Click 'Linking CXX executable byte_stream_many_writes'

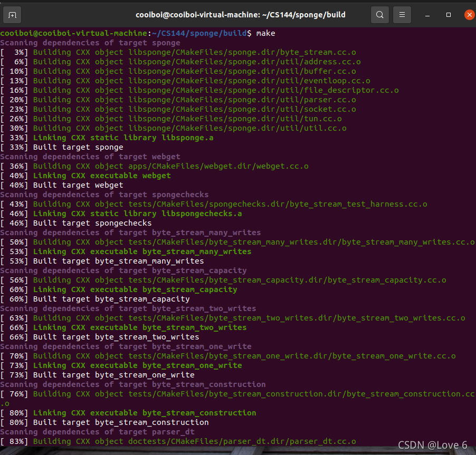142,251
